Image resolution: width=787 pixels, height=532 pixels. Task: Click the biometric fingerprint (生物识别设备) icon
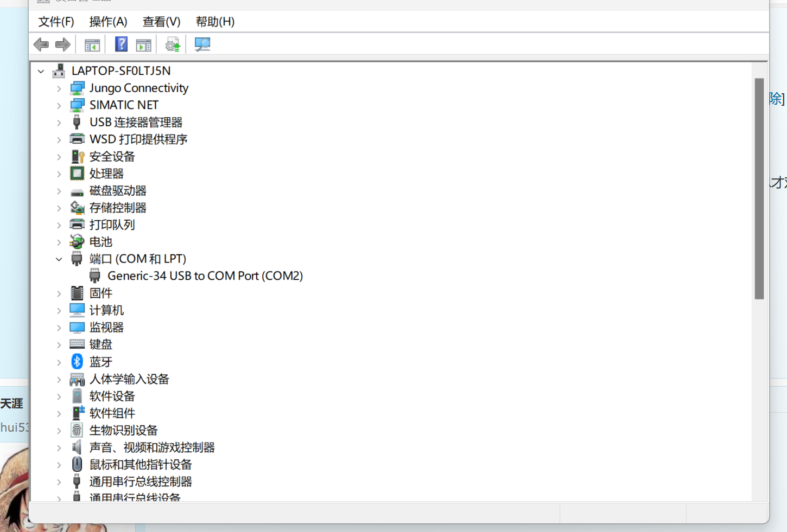point(77,430)
